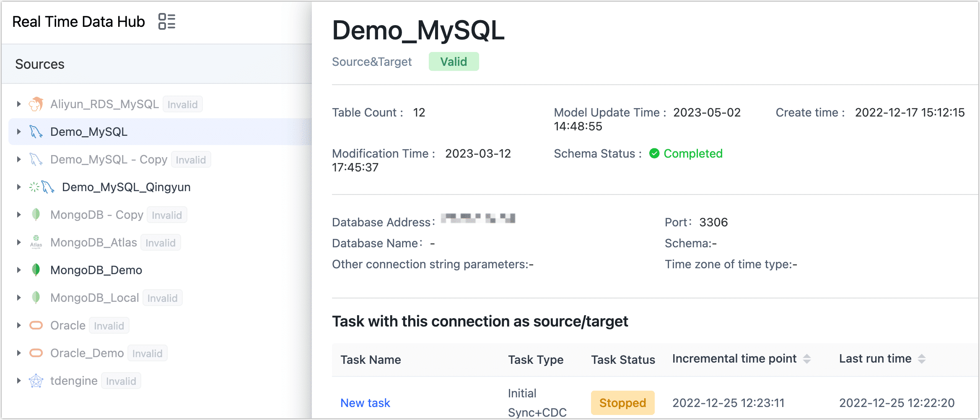Click the Invalid tag beside Oracle_Demo
Image resolution: width=980 pixels, height=420 pixels.
[147, 353]
